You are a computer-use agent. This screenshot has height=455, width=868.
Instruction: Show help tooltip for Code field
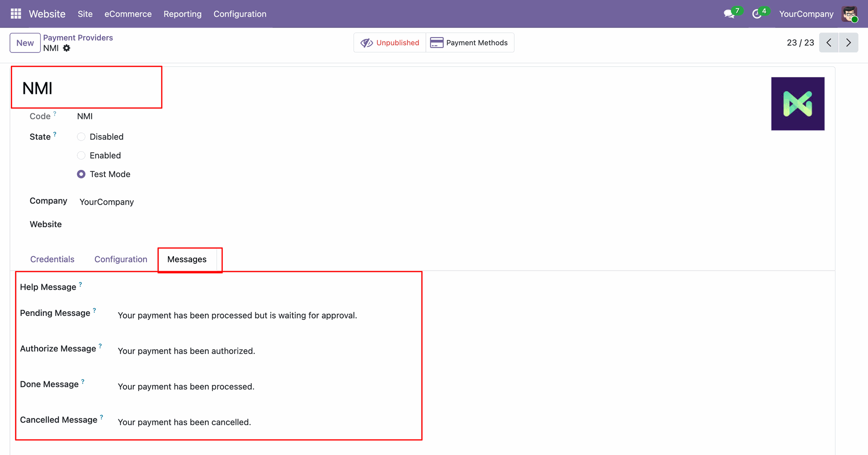55,114
